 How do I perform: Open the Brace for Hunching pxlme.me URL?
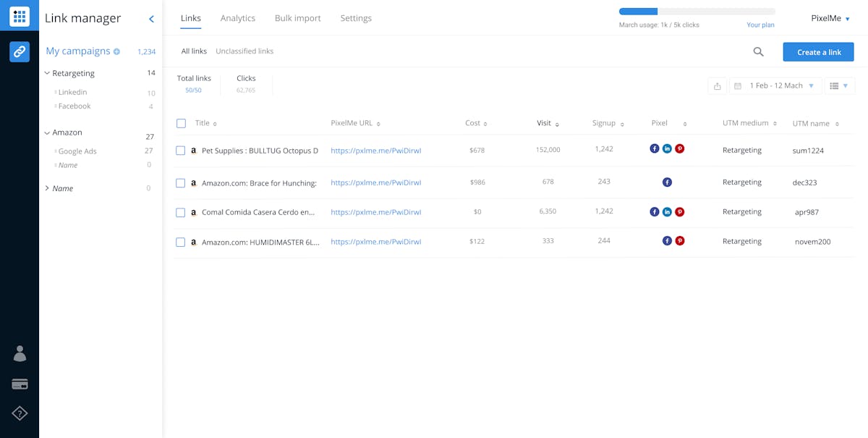[x=376, y=183]
